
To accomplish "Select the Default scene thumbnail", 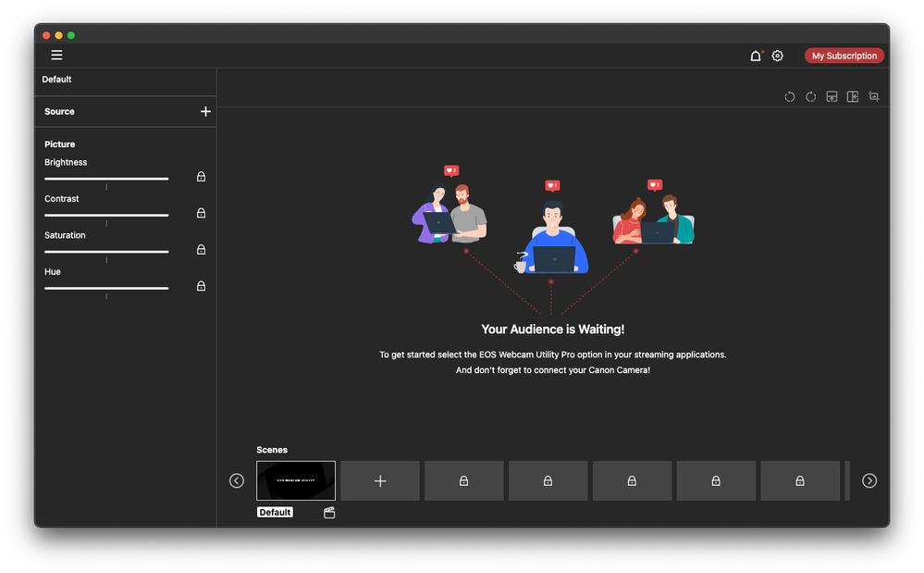I will click(296, 480).
